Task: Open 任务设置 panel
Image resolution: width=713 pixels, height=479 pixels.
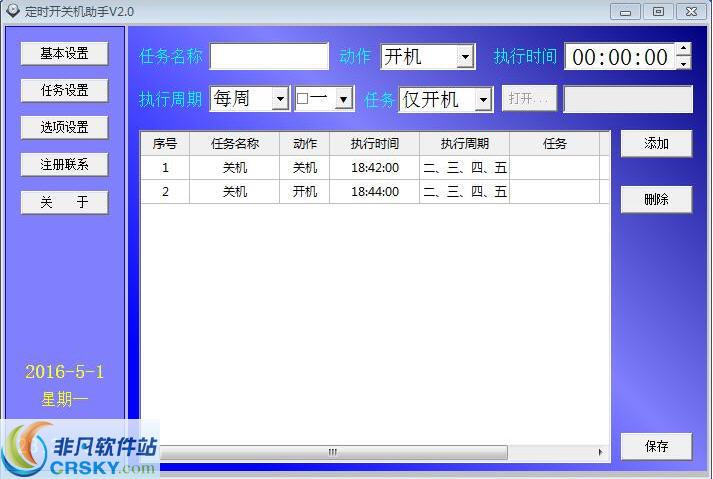Action: pyautogui.click(x=65, y=91)
